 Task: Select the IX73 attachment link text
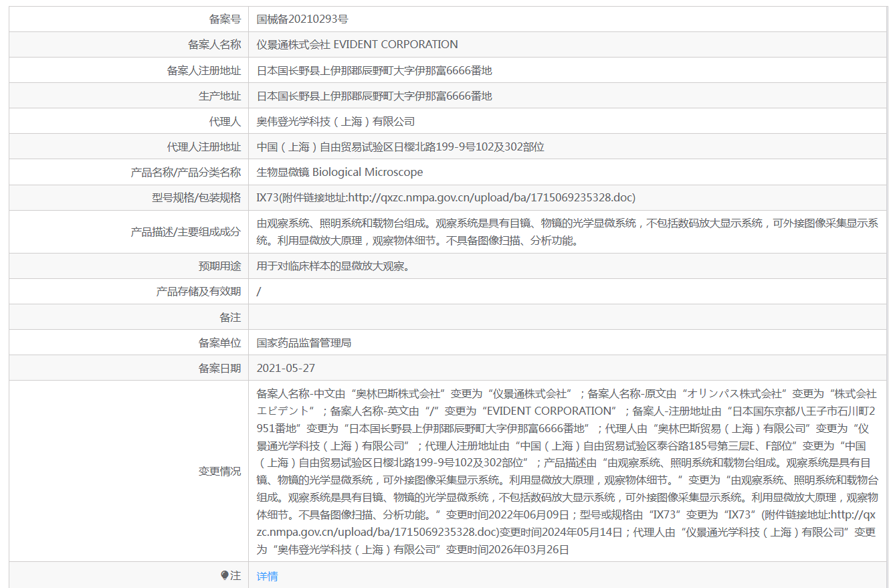(x=446, y=197)
